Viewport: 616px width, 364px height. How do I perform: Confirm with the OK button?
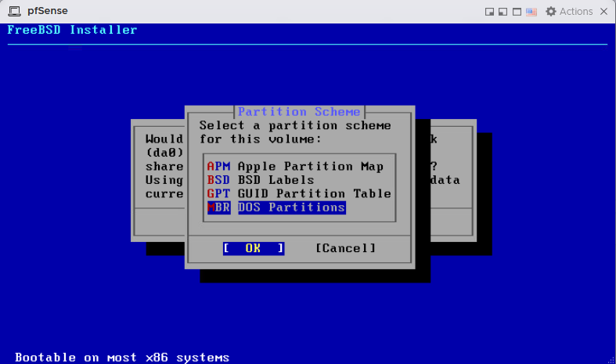(x=254, y=248)
